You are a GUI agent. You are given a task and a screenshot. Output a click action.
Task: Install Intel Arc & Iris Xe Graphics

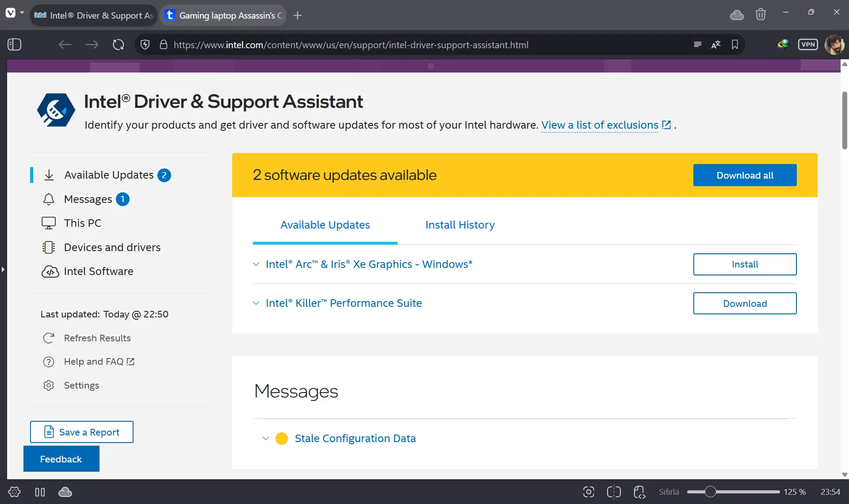[745, 264]
